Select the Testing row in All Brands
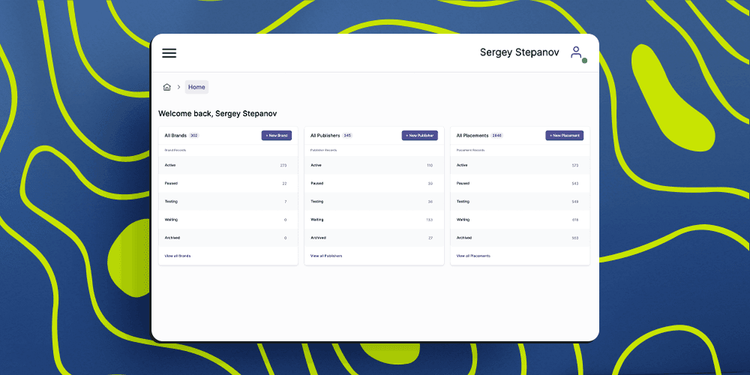The image size is (750, 375). tap(228, 202)
